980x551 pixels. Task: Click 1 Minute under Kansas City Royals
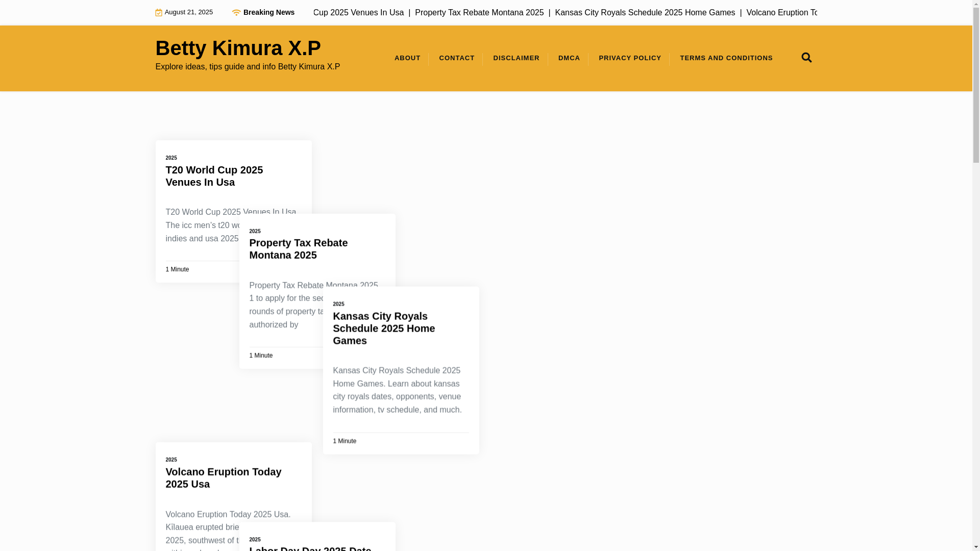click(x=345, y=441)
